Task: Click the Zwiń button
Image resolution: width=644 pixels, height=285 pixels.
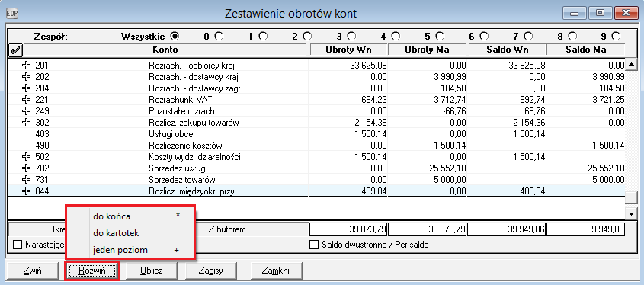Action: (x=33, y=271)
